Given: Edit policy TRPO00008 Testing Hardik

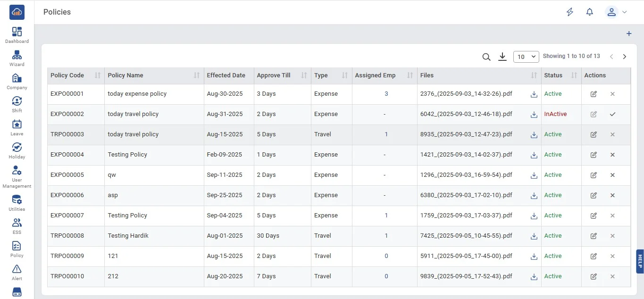Looking at the screenshot, I should tap(594, 236).
